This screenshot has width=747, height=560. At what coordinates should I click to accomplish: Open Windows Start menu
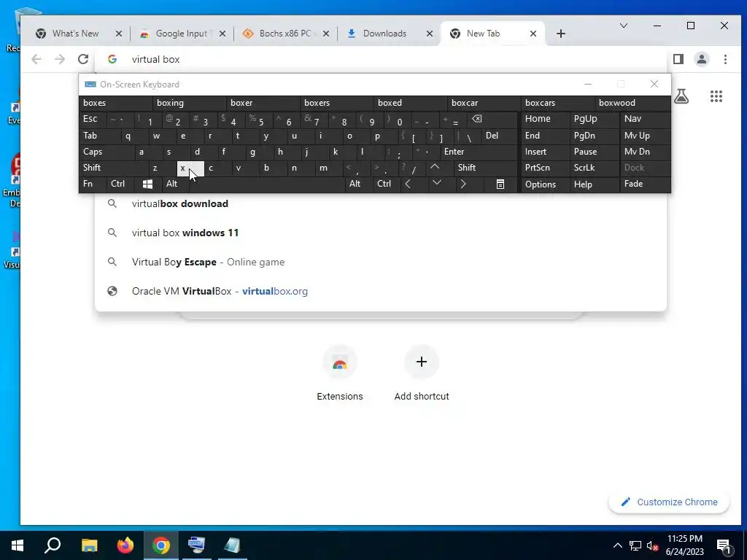click(x=18, y=545)
